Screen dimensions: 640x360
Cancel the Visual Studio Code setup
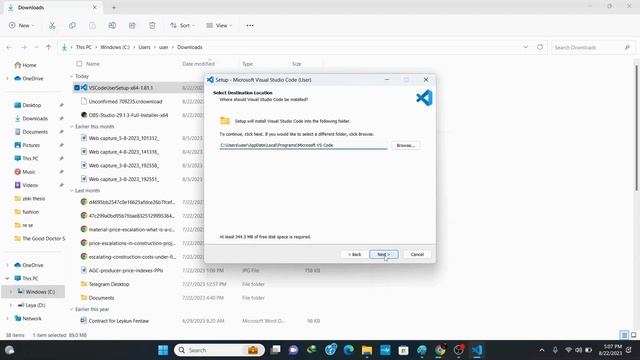tap(417, 254)
